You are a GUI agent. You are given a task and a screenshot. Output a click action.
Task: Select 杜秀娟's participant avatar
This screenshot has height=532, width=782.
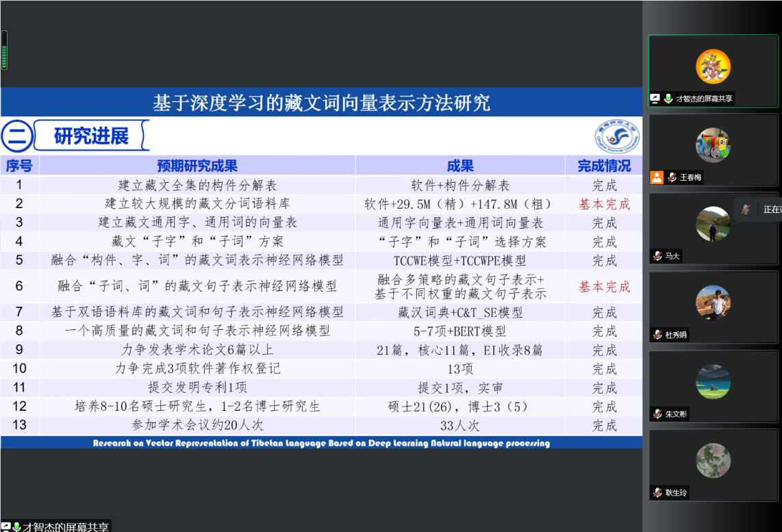(x=713, y=303)
